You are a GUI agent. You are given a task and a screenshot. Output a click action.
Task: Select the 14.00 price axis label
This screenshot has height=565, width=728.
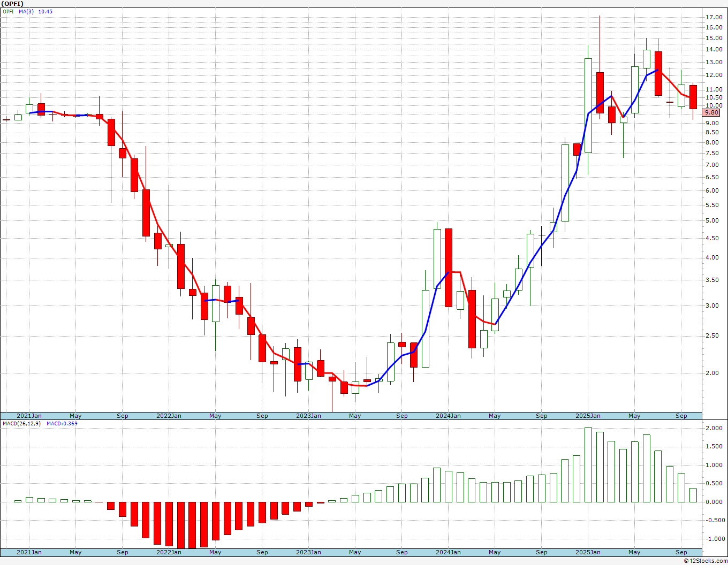click(714, 49)
